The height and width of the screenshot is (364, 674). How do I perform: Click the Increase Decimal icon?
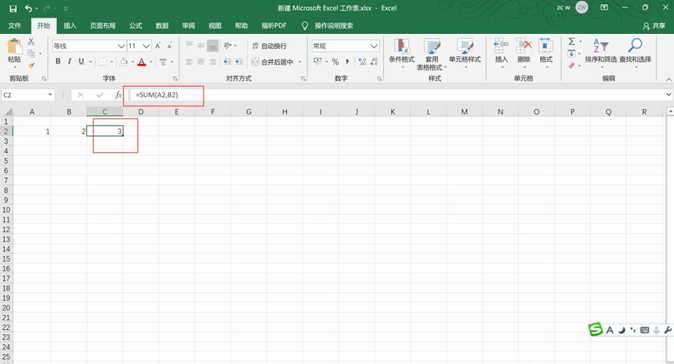pos(362,61)
